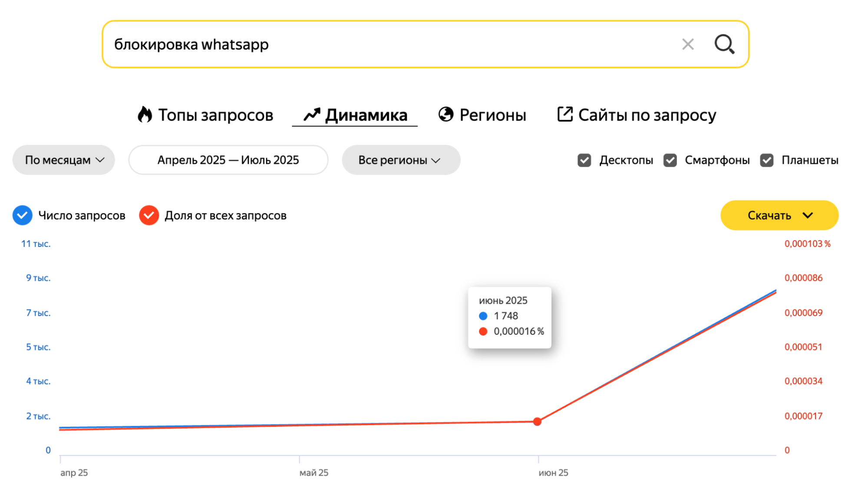Toggle the 'Смартфоны' checkbox

(x=670, y=160)
